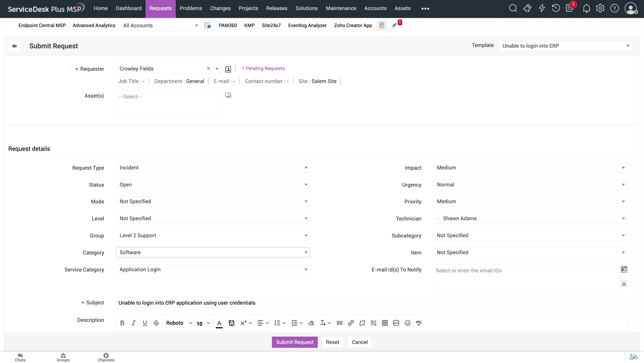
Task: Expand the Priority dropdown
Action: tap(623, 201)
